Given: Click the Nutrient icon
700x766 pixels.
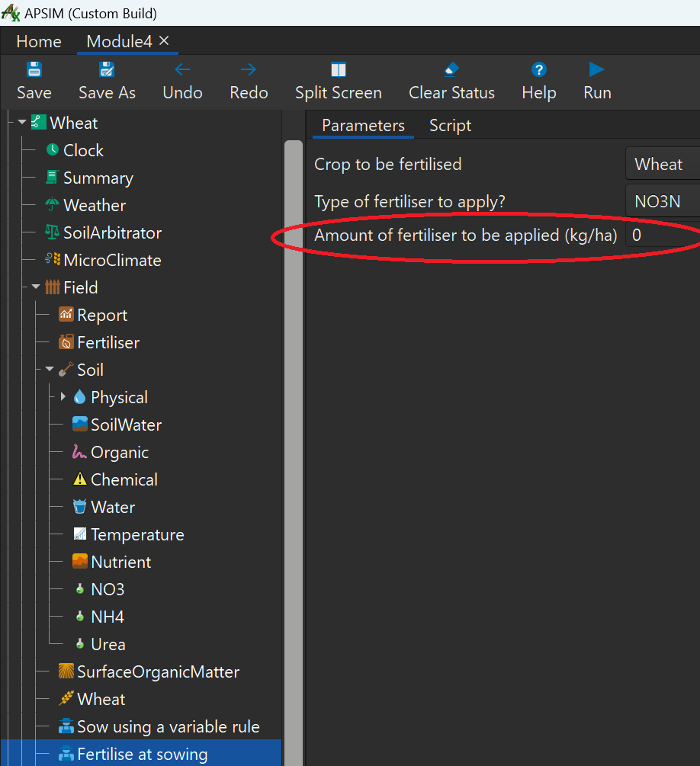Looking at the screenshot, I should click(79, 561).
